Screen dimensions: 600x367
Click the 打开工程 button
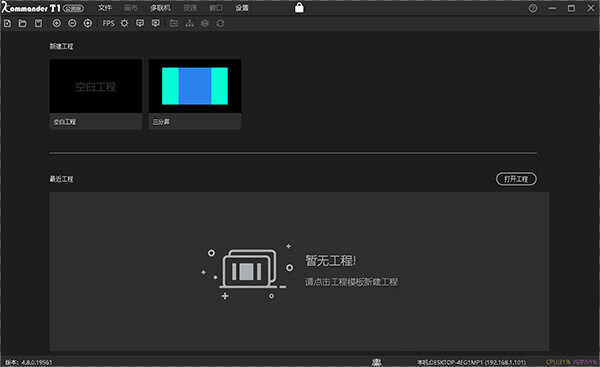(x=516, y=179)
